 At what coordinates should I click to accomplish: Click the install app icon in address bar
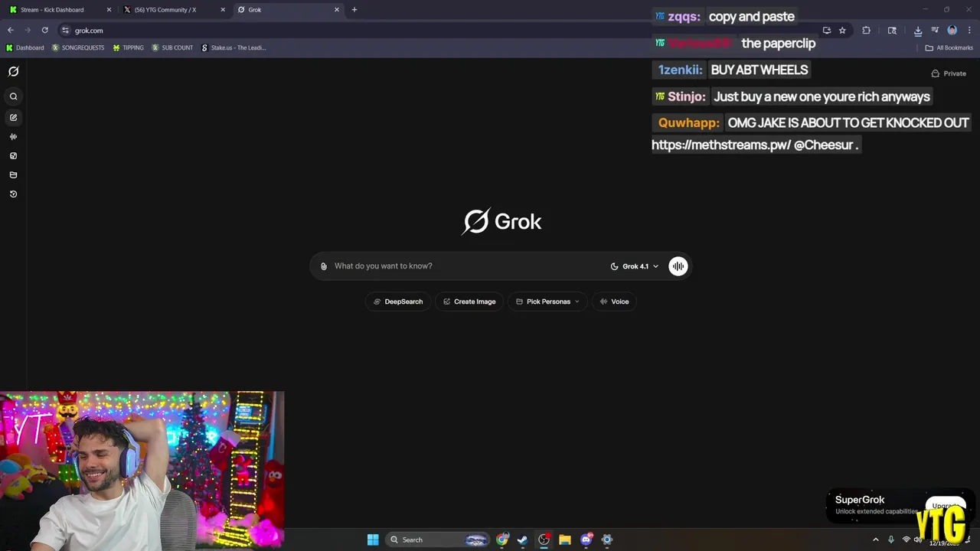827,31
